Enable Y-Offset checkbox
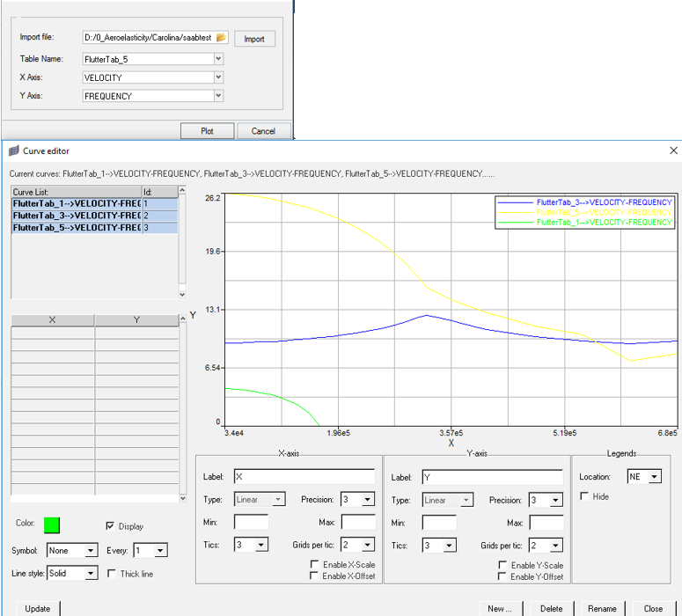The image size is (682, 616). (503, 576)
